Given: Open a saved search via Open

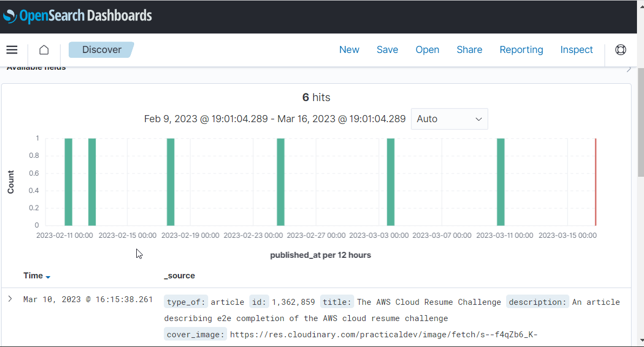Looking at the screenshot, I should tap(427, 49).
